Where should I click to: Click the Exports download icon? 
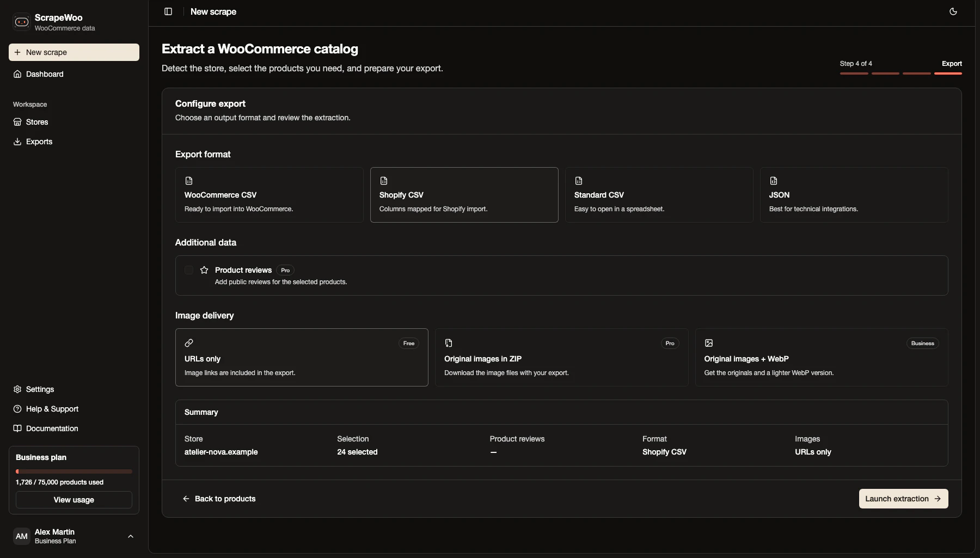point(17,142)
